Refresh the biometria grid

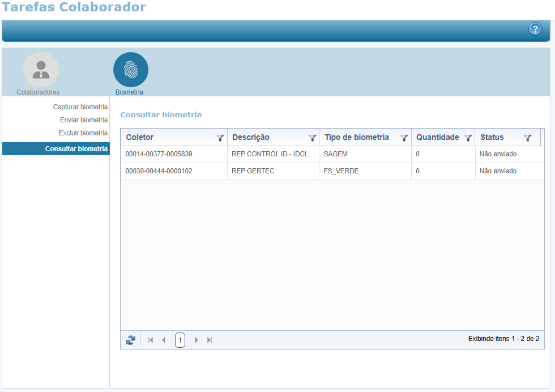click(131, 340)
